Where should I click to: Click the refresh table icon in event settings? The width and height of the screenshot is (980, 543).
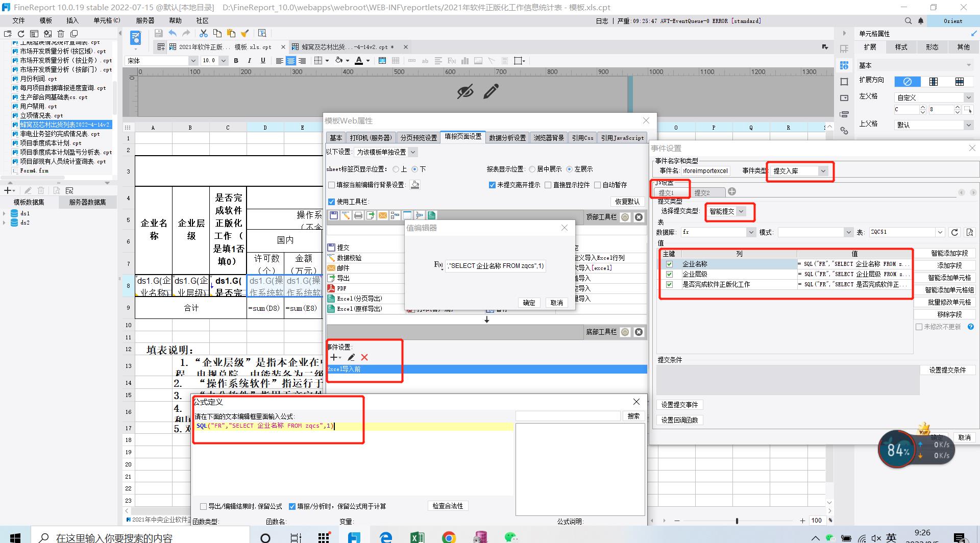(x=954, y=232)
